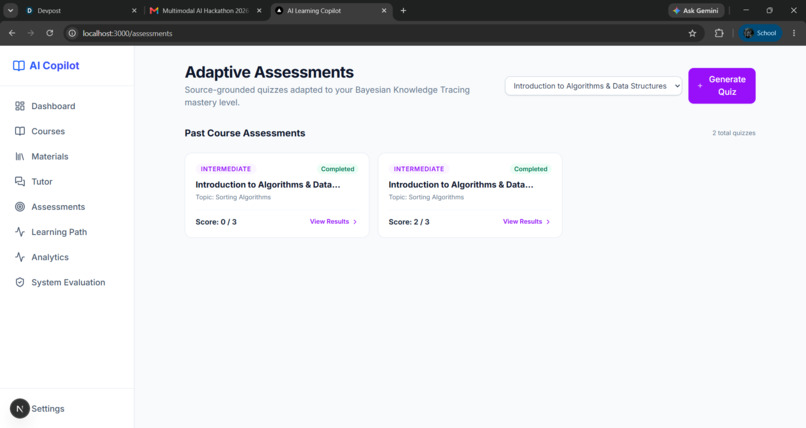The width and height of the screenshot is (806, 428).
Task: Open the quiz card scored 2 / 3
Action: [x=470, y=195]
